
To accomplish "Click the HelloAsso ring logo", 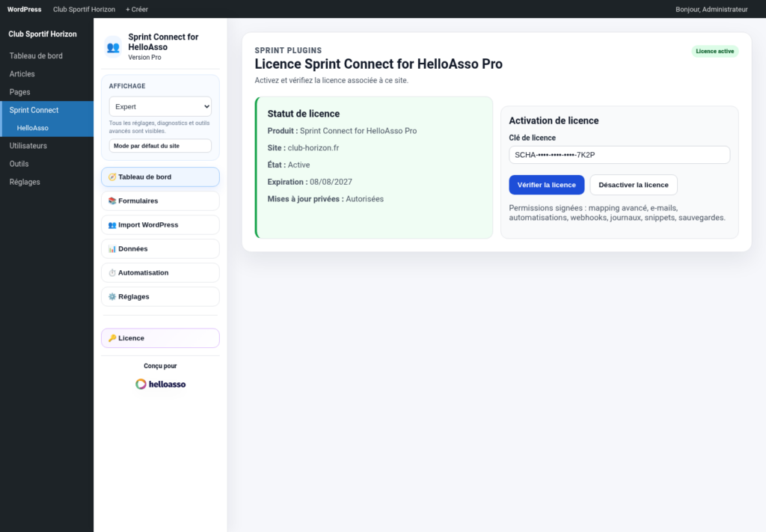I will 141,384.
